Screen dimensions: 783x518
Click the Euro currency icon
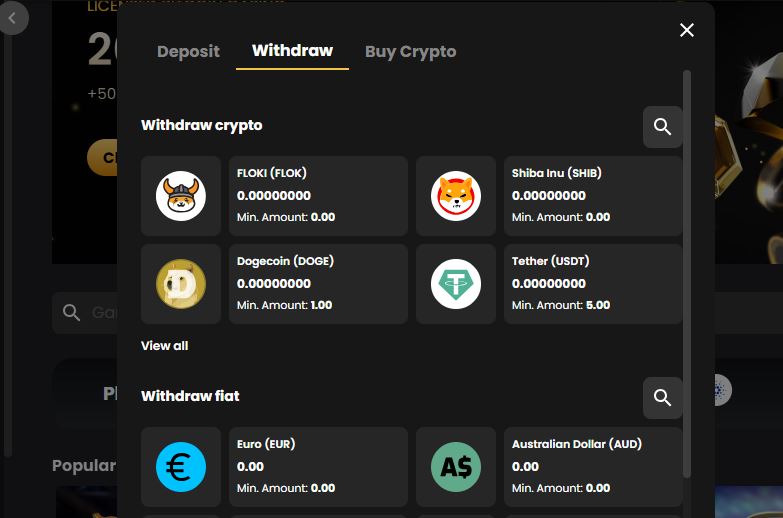pyautogui.click(x=181, y=467)
